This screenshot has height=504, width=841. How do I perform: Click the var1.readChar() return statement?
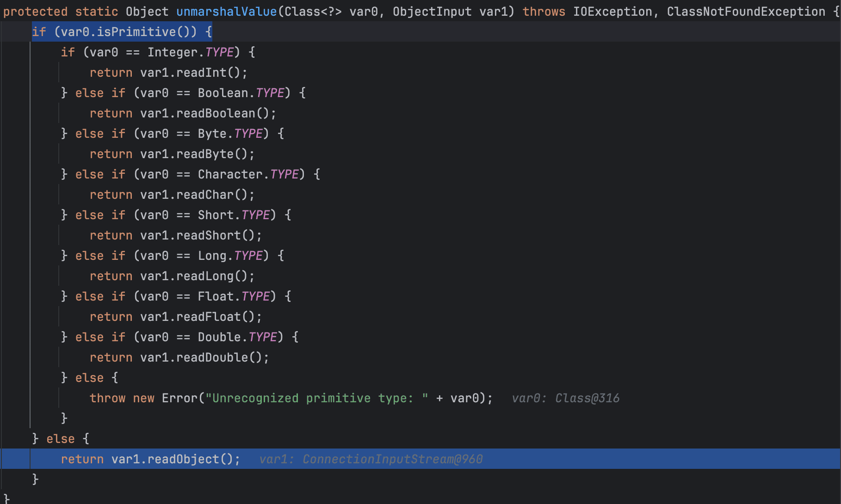(x=172, y=195)
